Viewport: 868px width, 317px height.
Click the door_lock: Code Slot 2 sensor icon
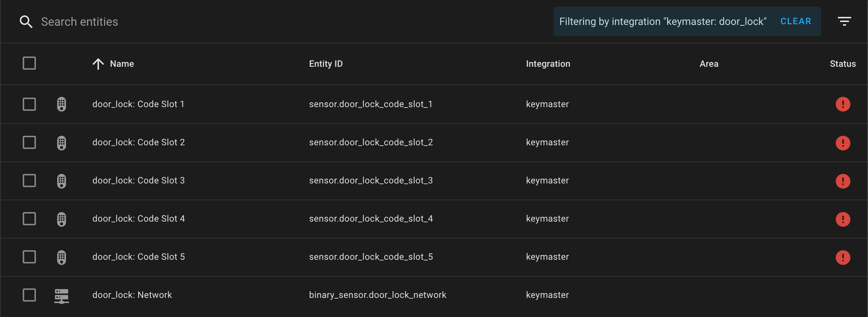coord(61,142)
